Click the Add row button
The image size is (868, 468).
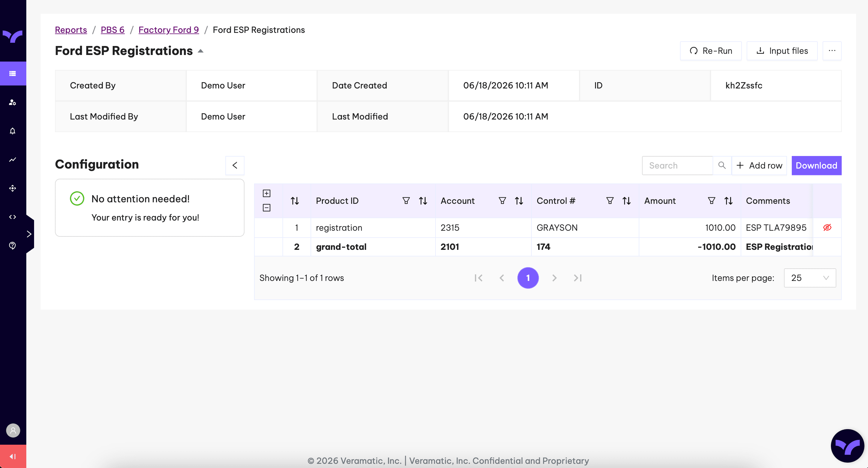pos(759,166)
